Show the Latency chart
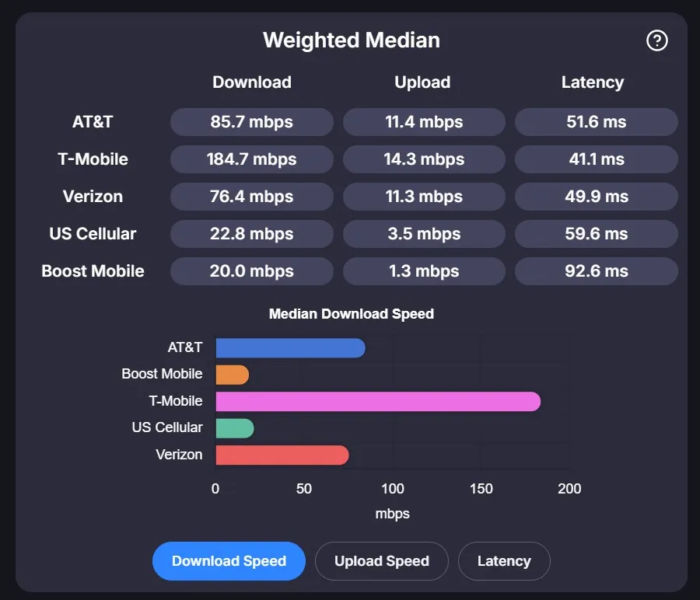 [504, 561]
